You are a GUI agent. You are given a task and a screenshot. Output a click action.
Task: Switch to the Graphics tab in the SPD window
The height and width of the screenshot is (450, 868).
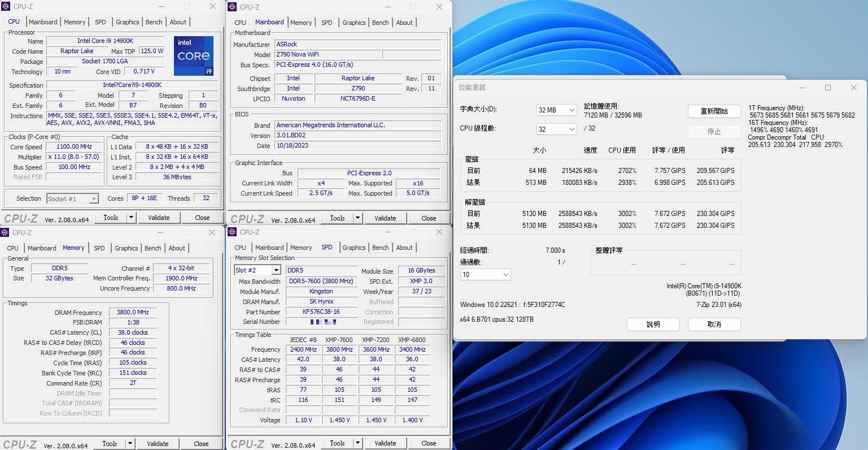click(x=354, y=248)
